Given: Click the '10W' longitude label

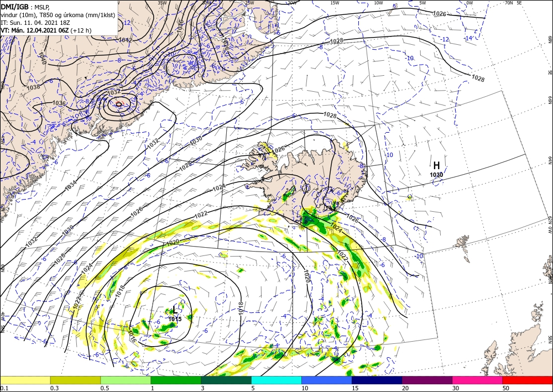Looking at the screenshot, I should 378,3.
